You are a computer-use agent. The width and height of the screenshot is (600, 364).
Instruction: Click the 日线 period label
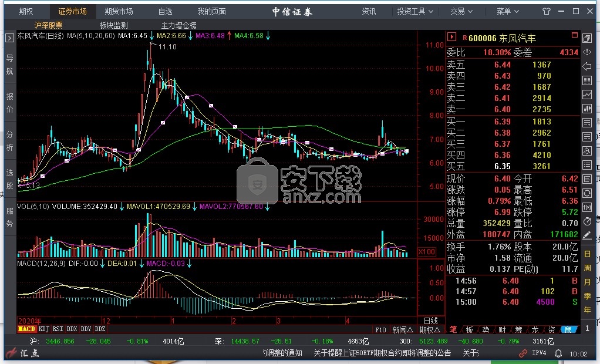tap(430, 321)
